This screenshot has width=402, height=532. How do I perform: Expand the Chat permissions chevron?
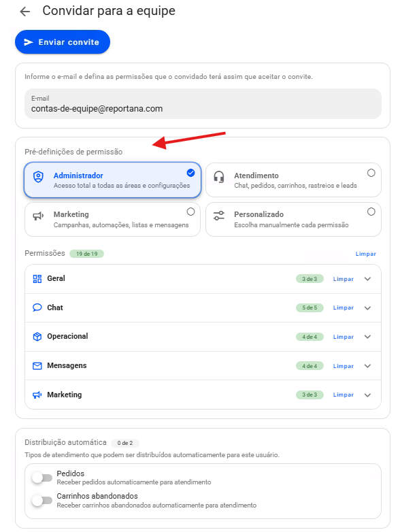click(367, 307)
